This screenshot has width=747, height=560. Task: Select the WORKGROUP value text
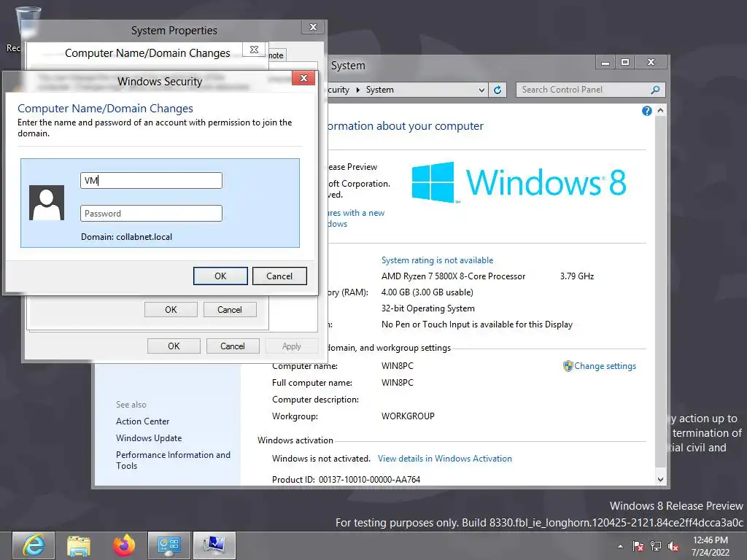coord(408,416)
